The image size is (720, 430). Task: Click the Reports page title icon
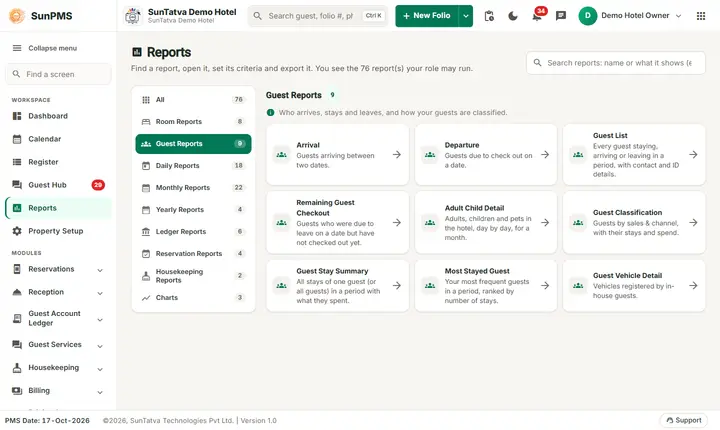pyautogui.click(x=137, y=52)
